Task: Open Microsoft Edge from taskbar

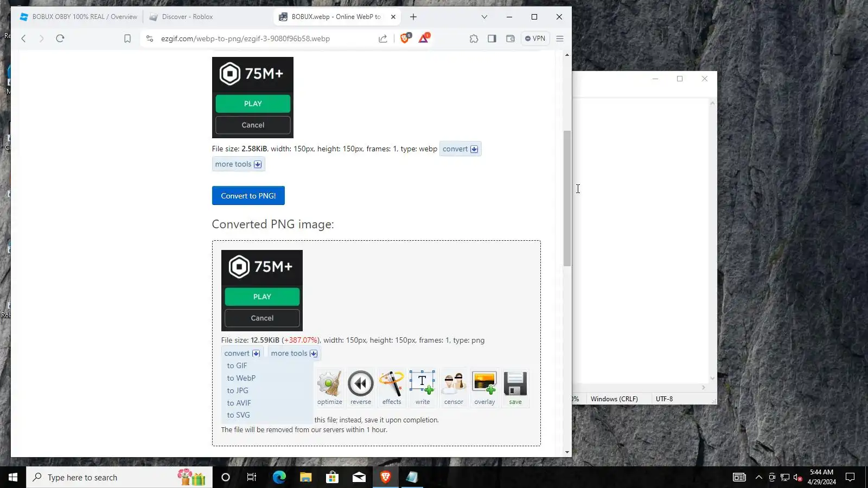Action: [279, 477]
